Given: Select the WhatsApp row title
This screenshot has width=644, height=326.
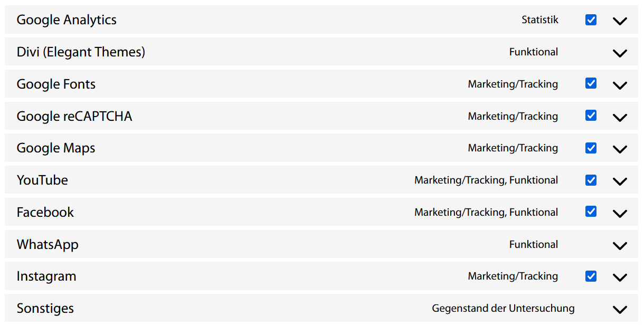Looking at the screenshot, I should tap(48, 245).
